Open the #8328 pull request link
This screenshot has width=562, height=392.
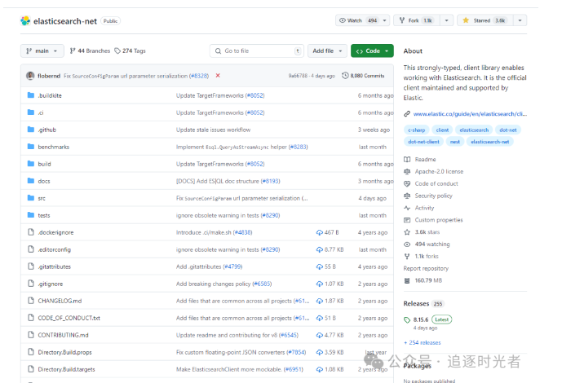point(199,76)
